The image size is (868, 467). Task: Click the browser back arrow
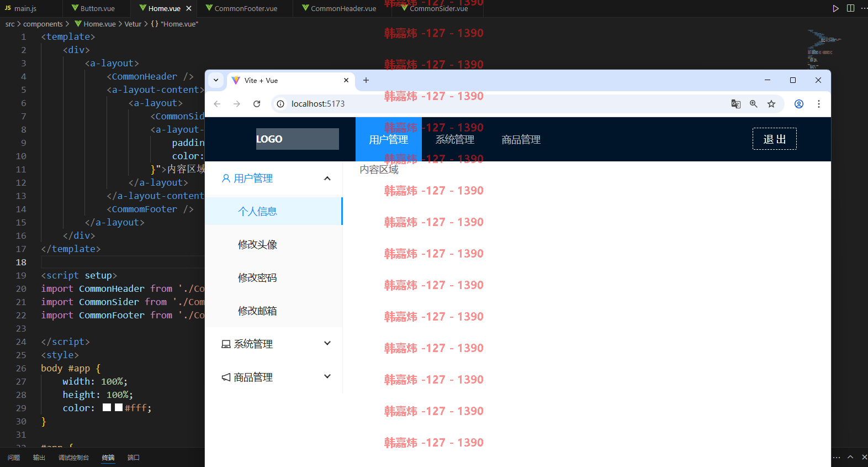[x=217, y=104]
